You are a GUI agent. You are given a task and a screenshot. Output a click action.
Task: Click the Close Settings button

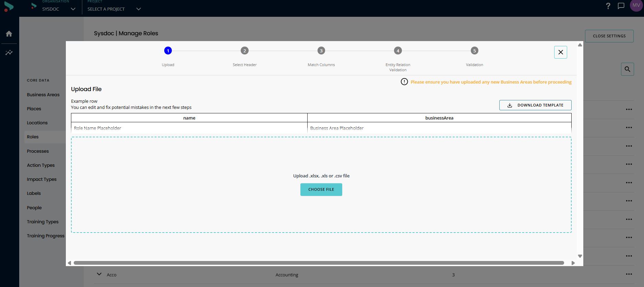(x=609, y=36)
